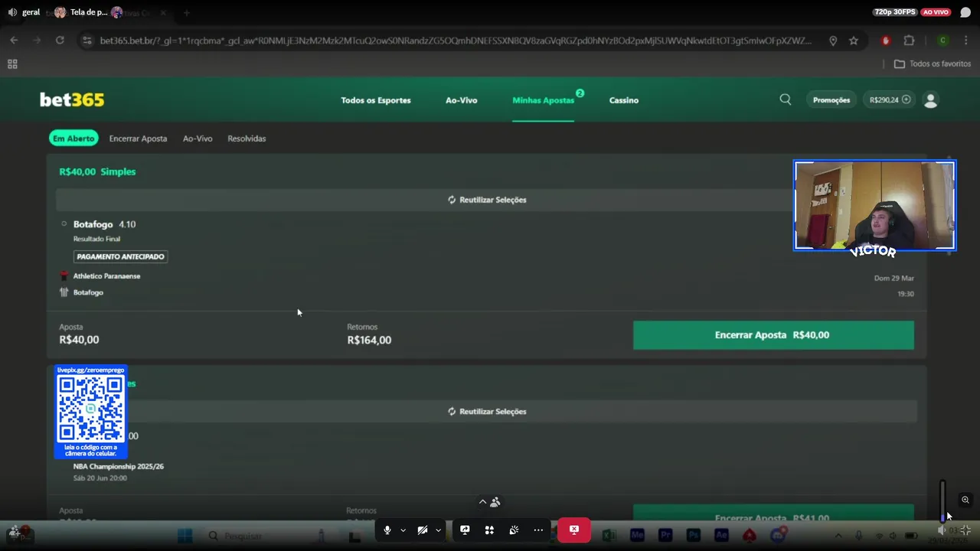This screenshot has width=980, height=551.
Task: Reutilizar Seleções for Botafogo bet
Action: (x=487, y=200)
